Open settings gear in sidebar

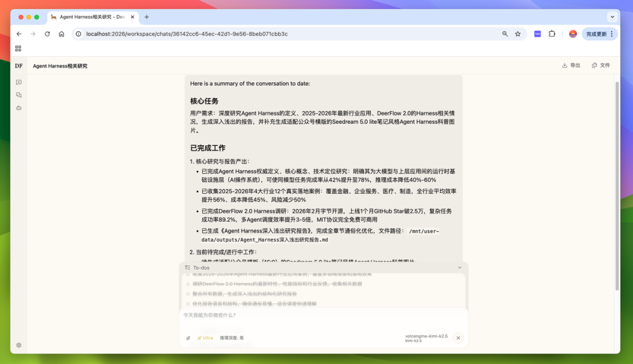[19, 345]
